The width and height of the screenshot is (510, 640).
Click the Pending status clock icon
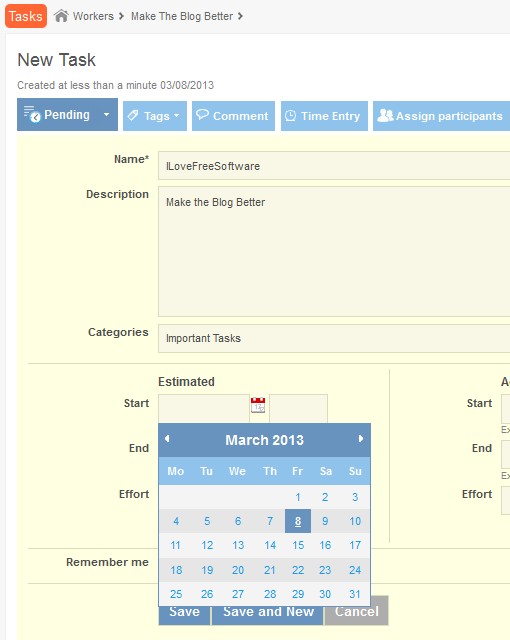pos(32,114)
